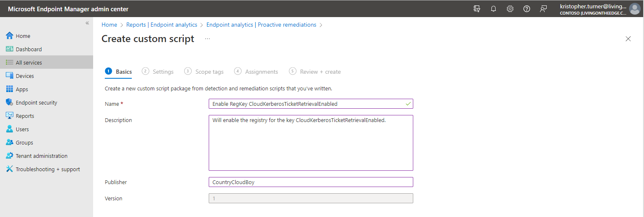Click the Home breadcrumb link
Viewport: 644px width, 217px height.
[109, 25]
